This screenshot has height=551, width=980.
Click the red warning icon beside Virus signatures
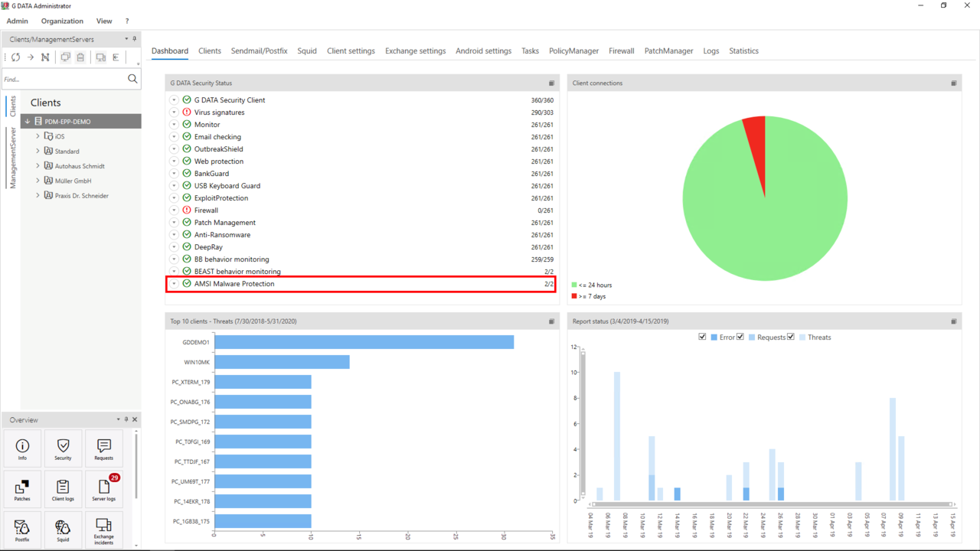pos(187,112)
